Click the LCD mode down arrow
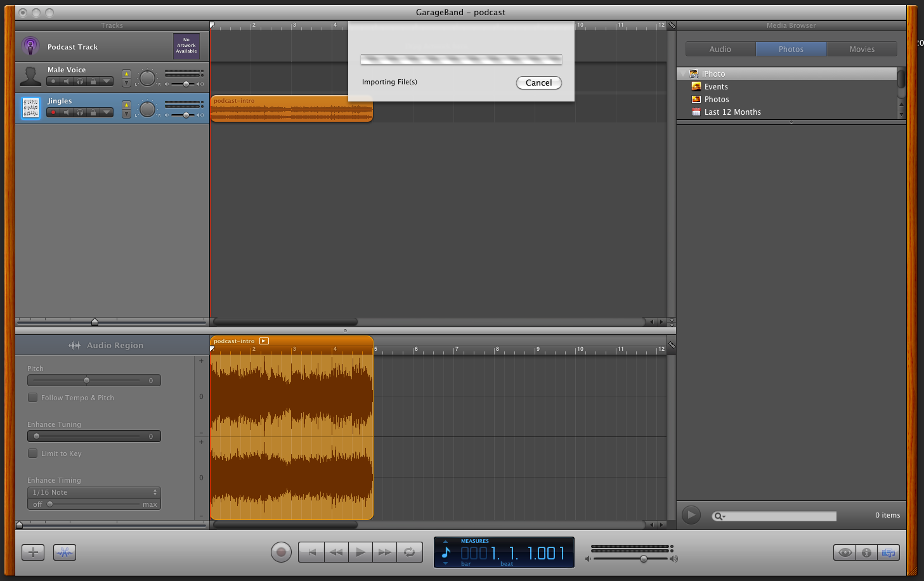The image size is (924, 581). (445, 563)
